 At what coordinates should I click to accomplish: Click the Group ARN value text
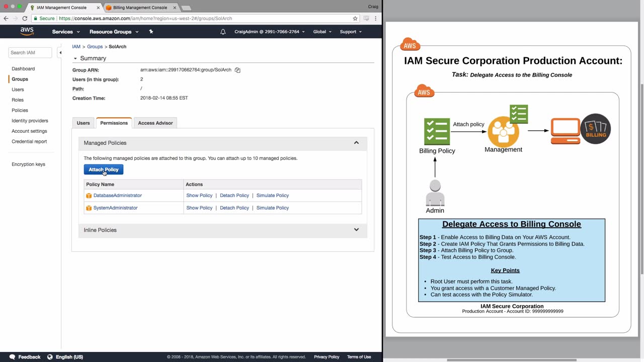click(x=186, y=70)
